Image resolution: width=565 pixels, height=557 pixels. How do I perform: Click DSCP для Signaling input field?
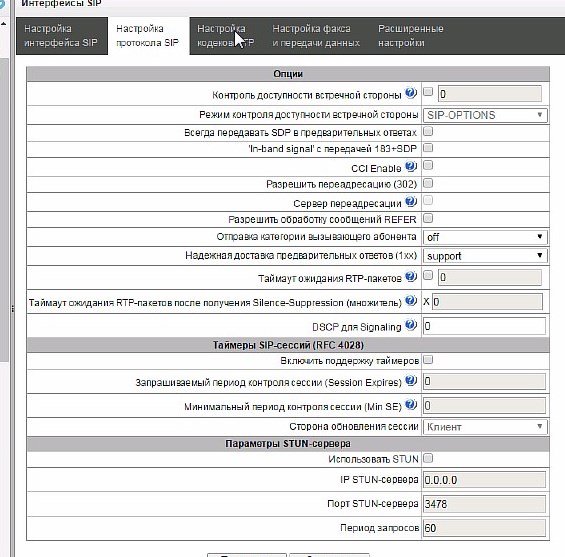[484, 326]
